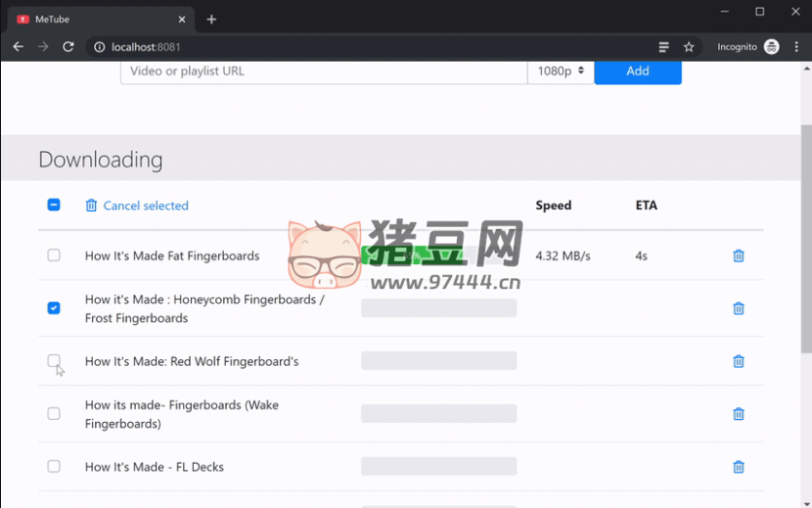Image resolution: width=812 pixels, height=508 pixels.
Task: Reload the page in the browser
Action: click(x=68, y=47)
